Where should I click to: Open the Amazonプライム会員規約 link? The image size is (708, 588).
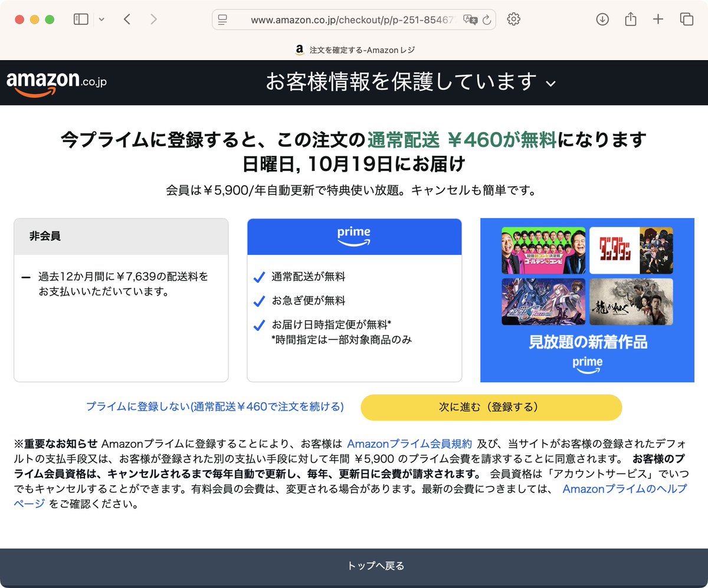coord(409,444)
